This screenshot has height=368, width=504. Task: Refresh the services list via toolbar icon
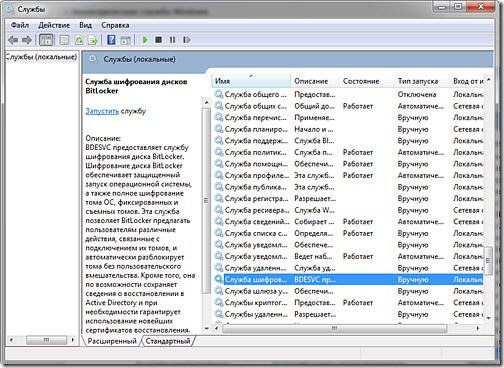click(x=79, y=40)
